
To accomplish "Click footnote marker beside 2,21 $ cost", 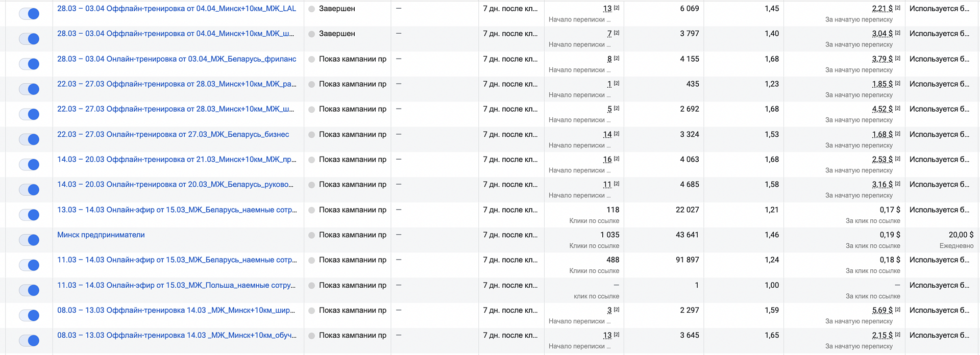I will point(898,8).
